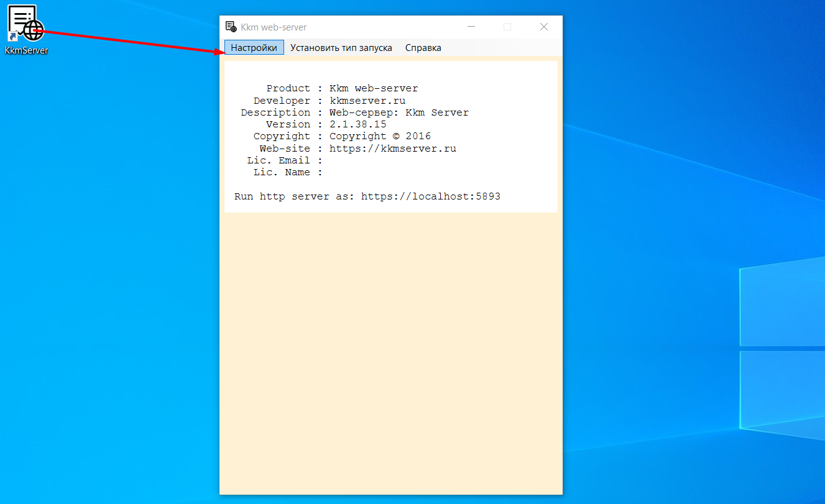Click the Product value Kkm web-server
Image resolution: width=825 pixels, height=504 pixels.
(374, 89)
